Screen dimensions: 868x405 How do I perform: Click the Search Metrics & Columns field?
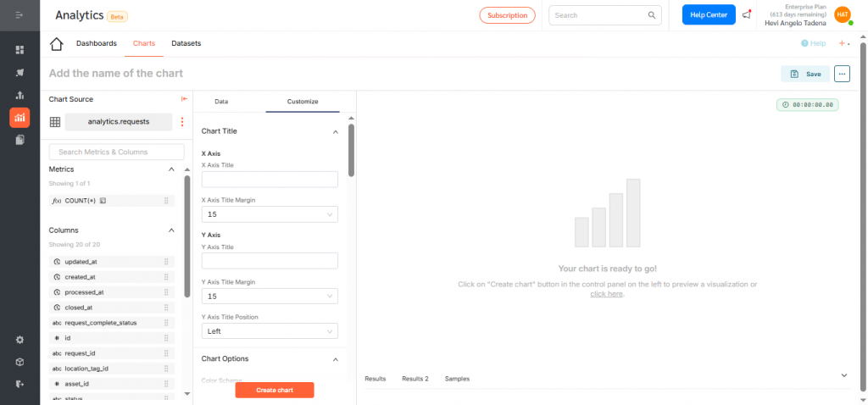[117, 152]
